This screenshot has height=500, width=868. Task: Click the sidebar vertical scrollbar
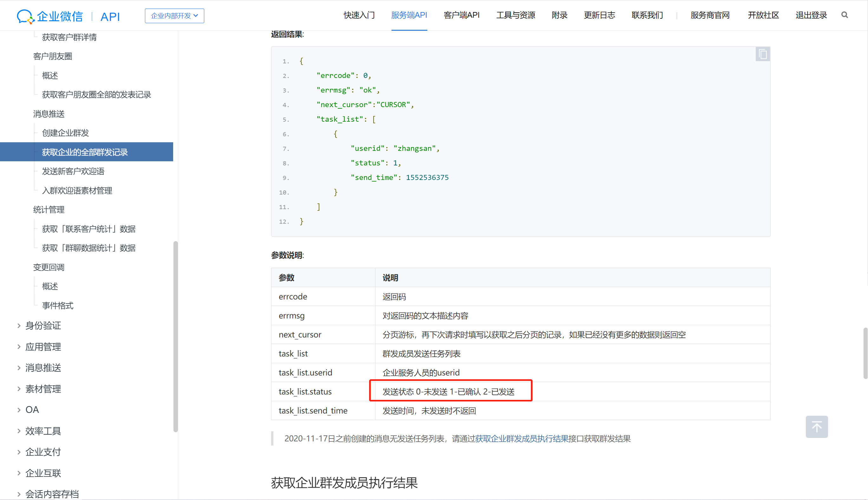176,336
